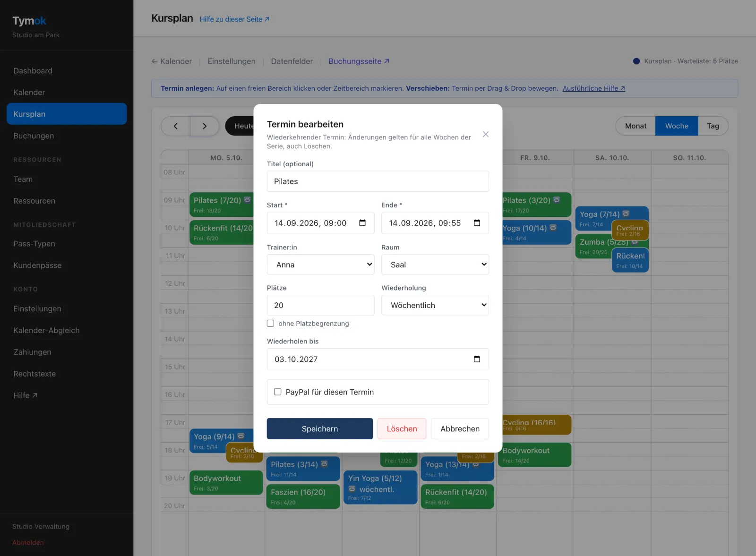Open Dashboard in sidebar
The image size is (756, 556).
(67, 71)
